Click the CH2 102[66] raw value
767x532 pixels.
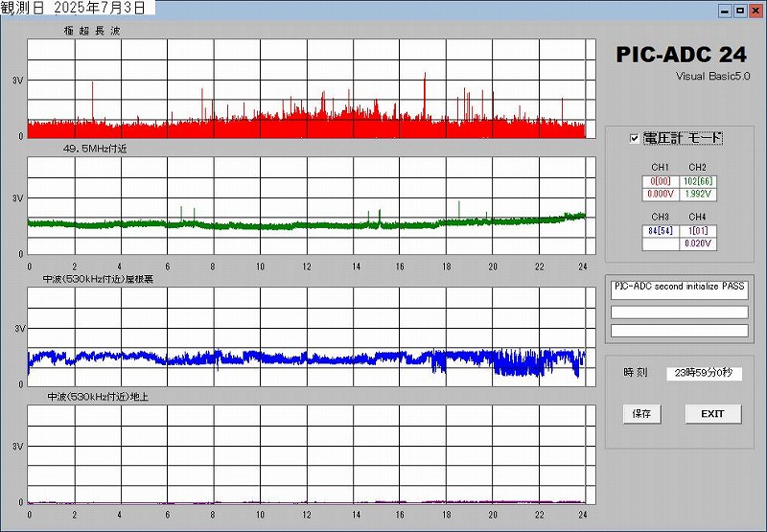698,181
